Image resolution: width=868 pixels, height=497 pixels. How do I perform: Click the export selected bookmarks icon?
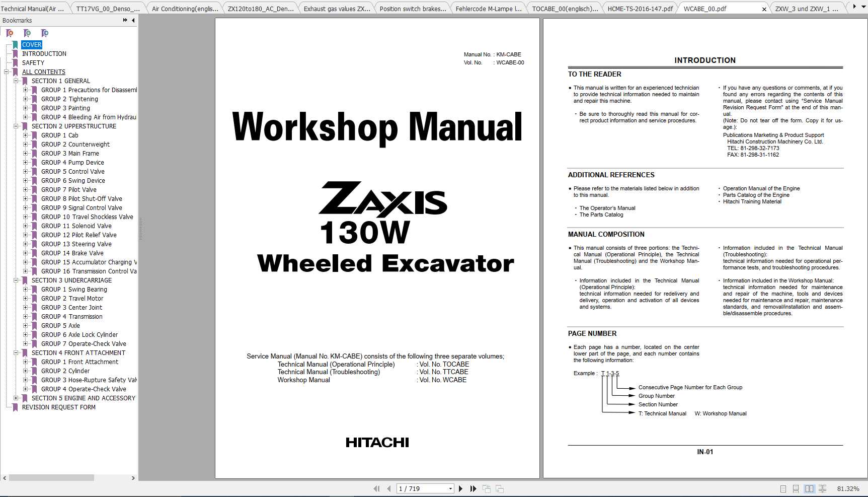(44, 33)
